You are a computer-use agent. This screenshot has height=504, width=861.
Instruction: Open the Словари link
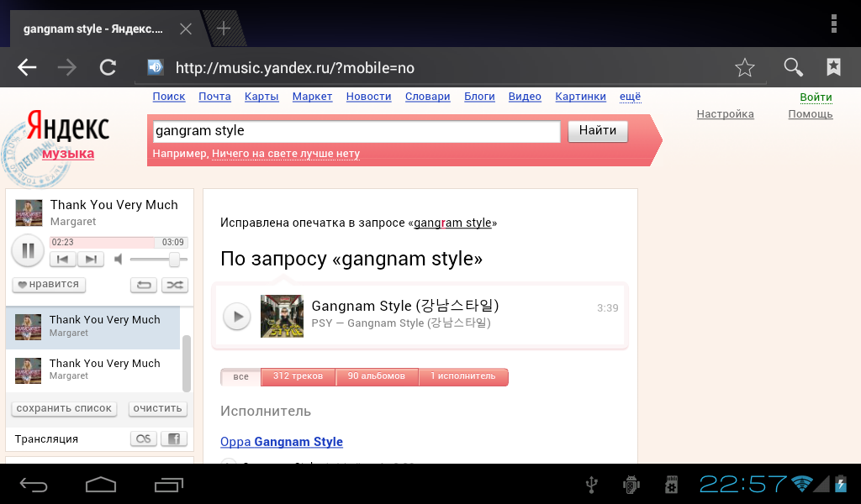[x=428, y=97]
